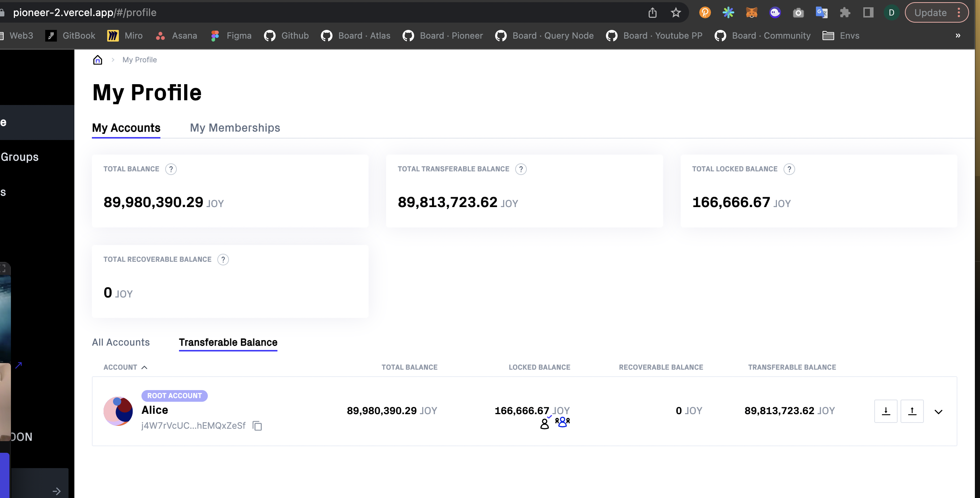The height and width of the screenshot is (498, 980).
Task: Click the Update browser button
Action: [931, 12]
